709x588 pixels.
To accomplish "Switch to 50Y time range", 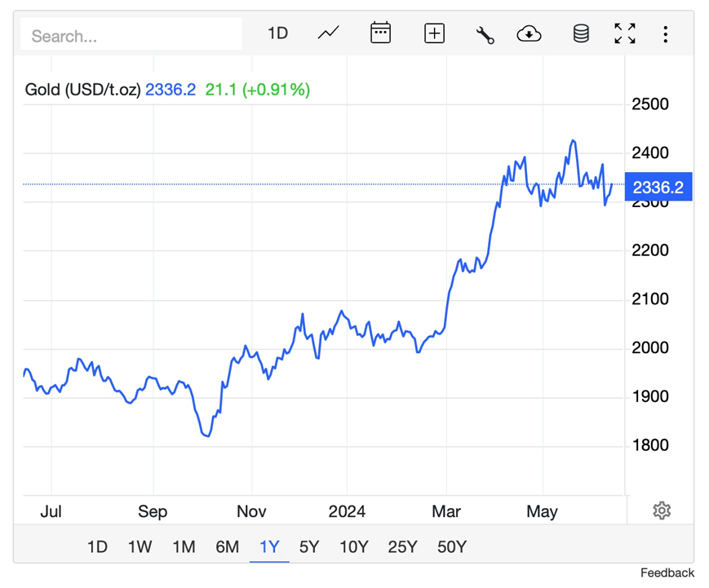I will click(451, 546).
